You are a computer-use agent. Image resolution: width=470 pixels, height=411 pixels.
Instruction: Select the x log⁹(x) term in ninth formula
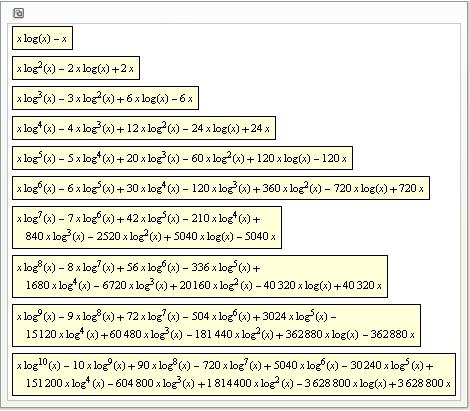(36, 316)
